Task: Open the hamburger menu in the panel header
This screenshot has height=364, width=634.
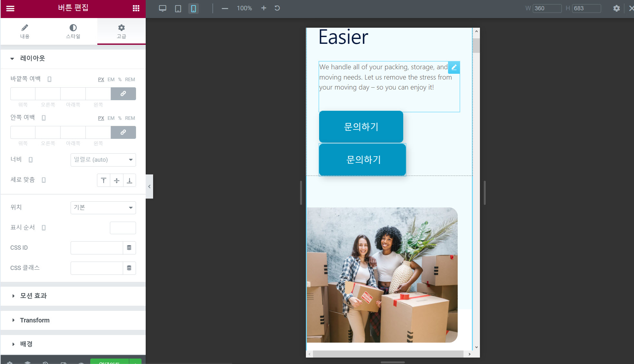Action: coord(10,8)
